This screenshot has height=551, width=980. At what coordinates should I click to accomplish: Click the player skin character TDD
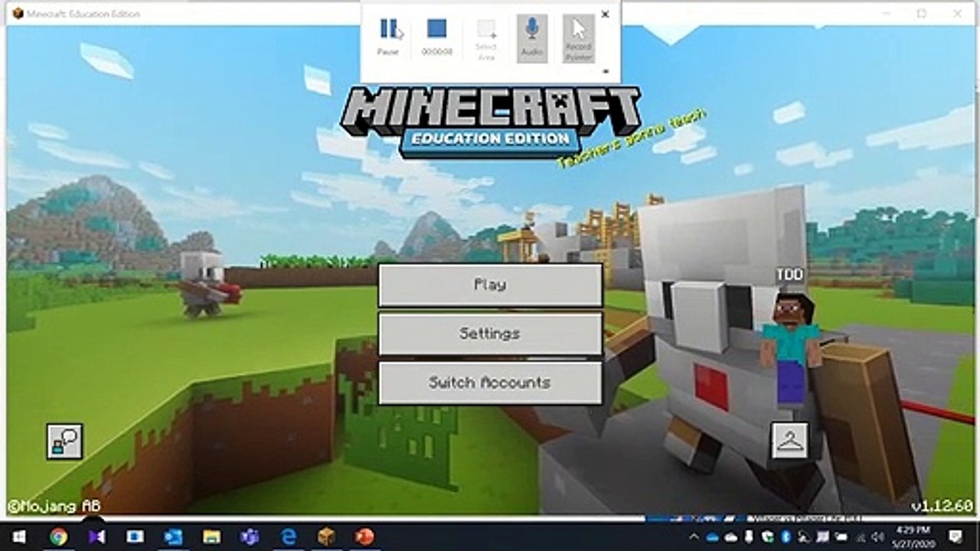(789, 348)
